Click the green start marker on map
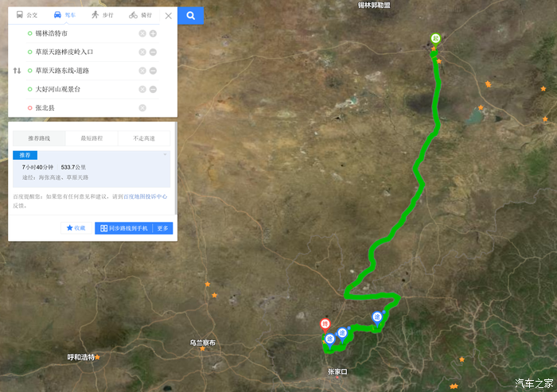Image resolution: width=557 pixels, height=392 pixels. click(435, 39)
